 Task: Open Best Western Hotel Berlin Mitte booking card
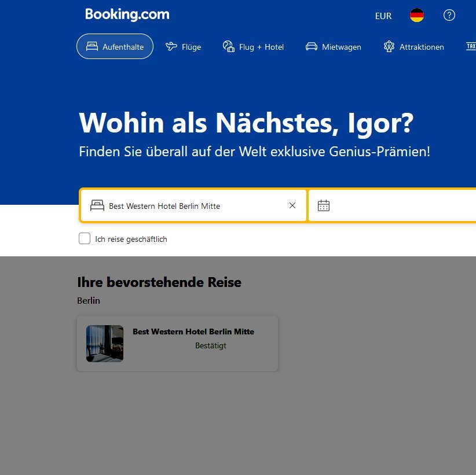(x=177, y=344)
